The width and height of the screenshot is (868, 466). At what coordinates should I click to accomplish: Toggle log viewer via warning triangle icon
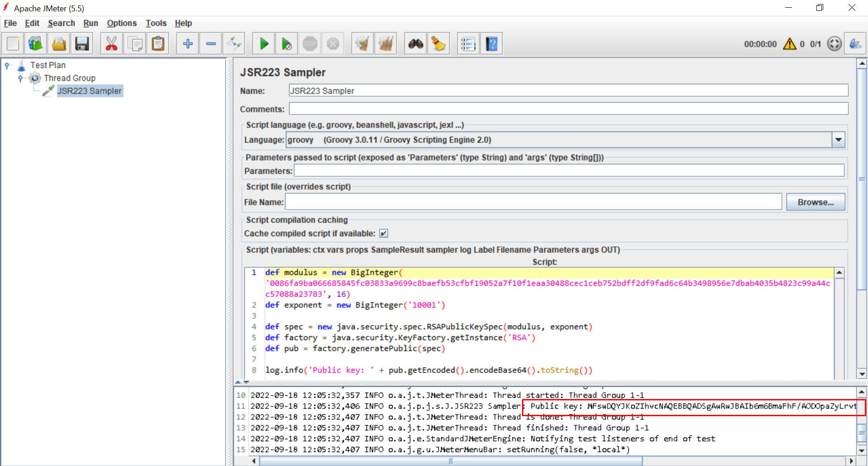[x=790, y=44]
